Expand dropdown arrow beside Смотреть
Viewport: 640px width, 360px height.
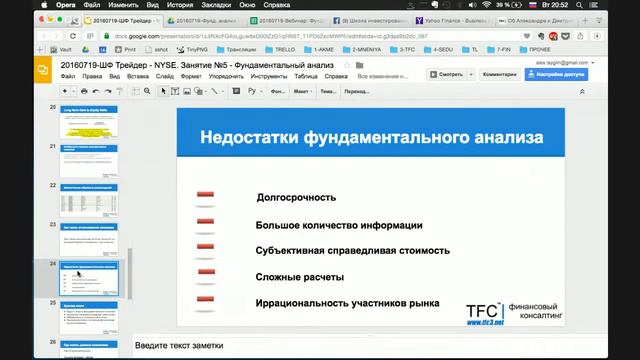[471, 74]
